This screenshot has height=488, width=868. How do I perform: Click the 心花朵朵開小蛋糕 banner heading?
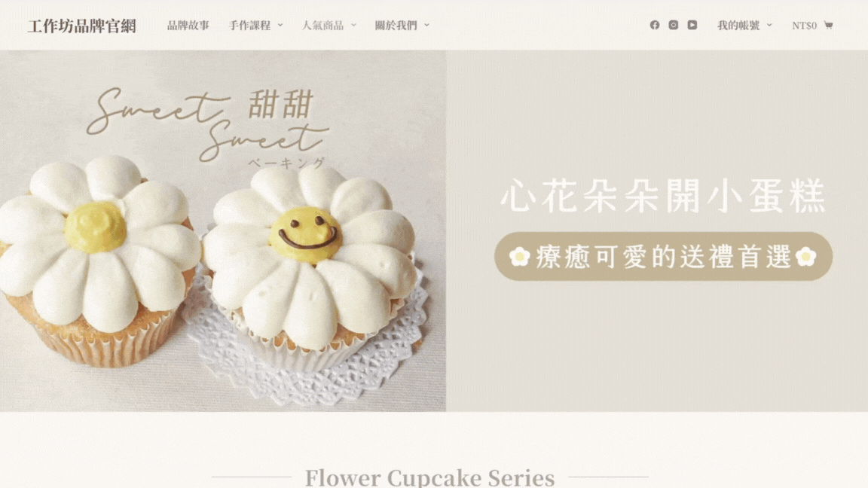click(663, 195)
